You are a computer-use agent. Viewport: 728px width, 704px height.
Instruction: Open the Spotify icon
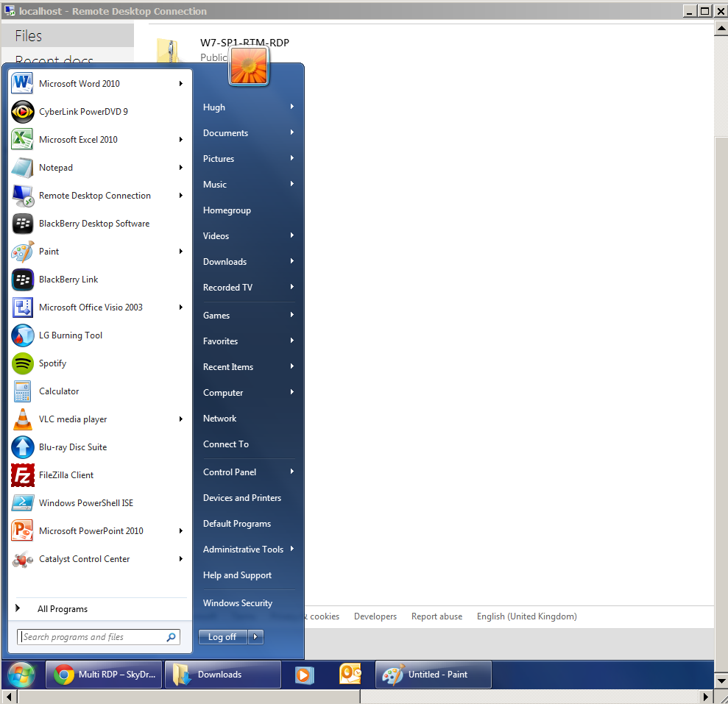(22, 363)
